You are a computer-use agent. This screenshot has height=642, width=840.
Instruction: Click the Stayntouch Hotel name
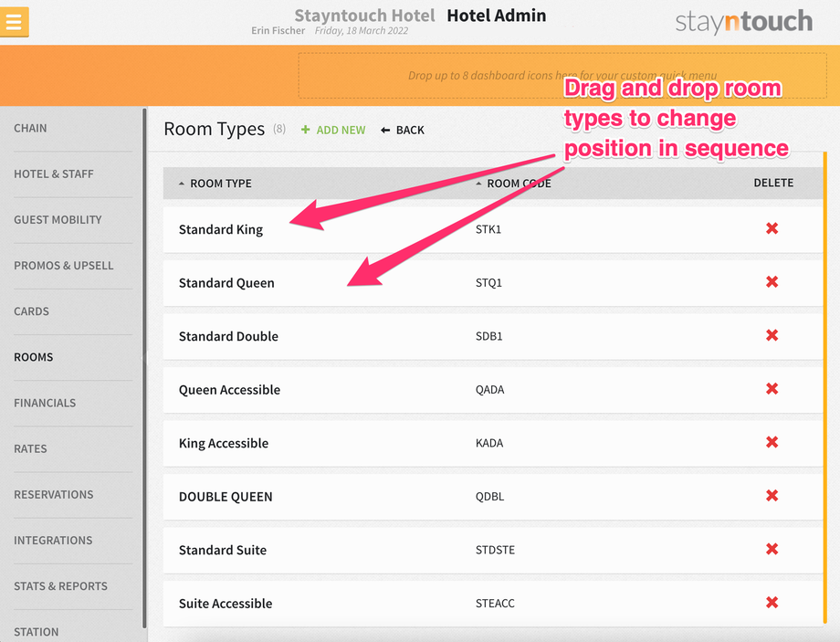(x=364, y=16)
